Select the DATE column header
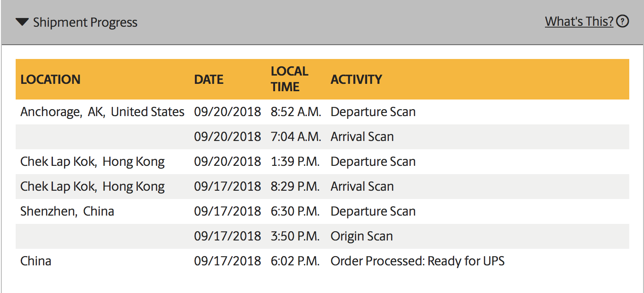This screenshot has width=644, height=293. [x=209, y=79]
